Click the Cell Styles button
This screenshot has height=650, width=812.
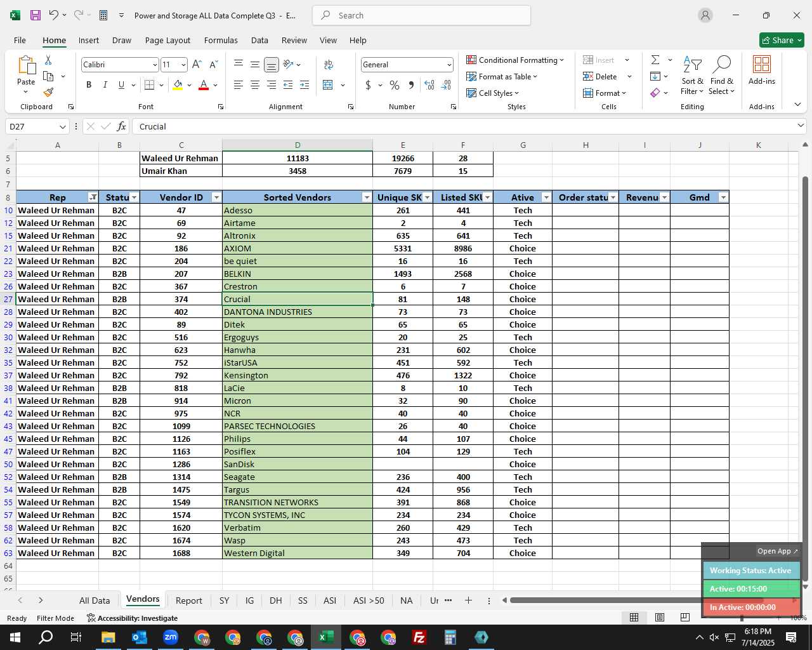(493, 93)
